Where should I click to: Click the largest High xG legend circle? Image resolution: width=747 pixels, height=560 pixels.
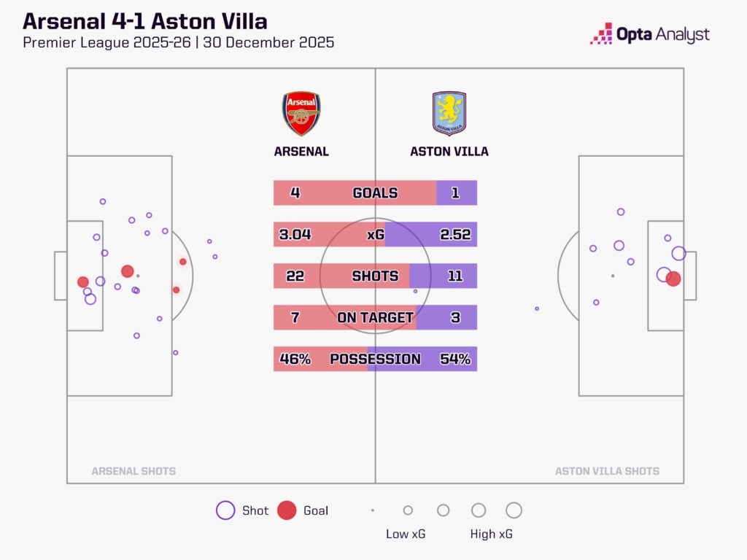pos(514,510)
